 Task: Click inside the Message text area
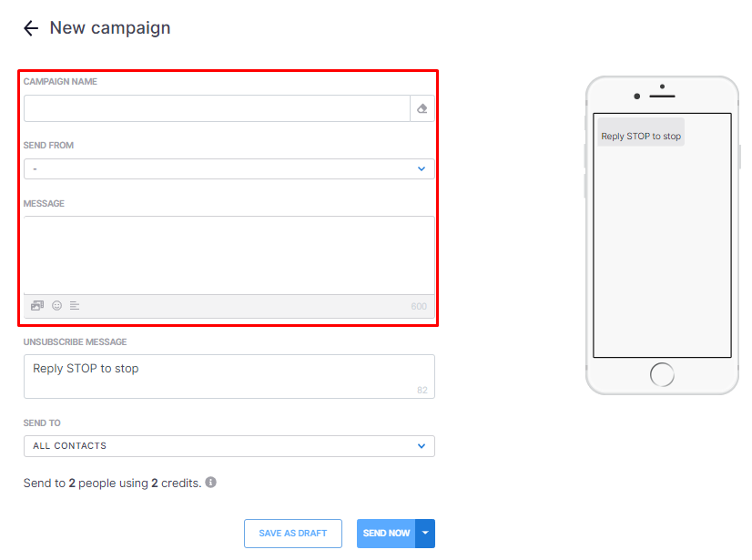(229, 255)
